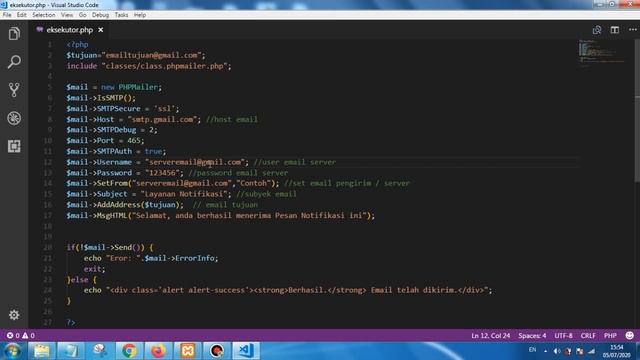
Task: Click Ln 12, Col 24 in status bar
Action: coord(491,336)
